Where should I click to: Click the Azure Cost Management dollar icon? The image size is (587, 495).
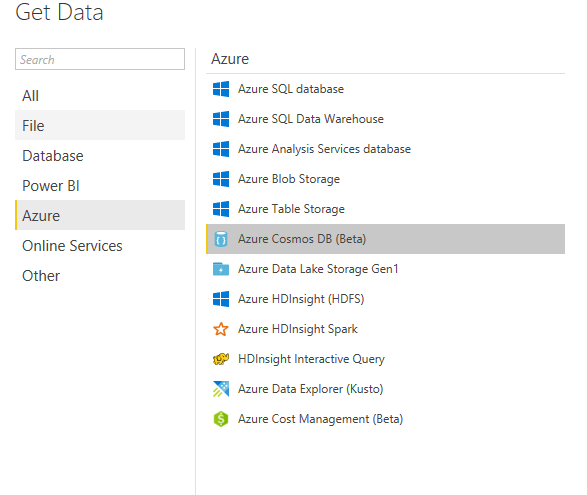tap(221, 419)
